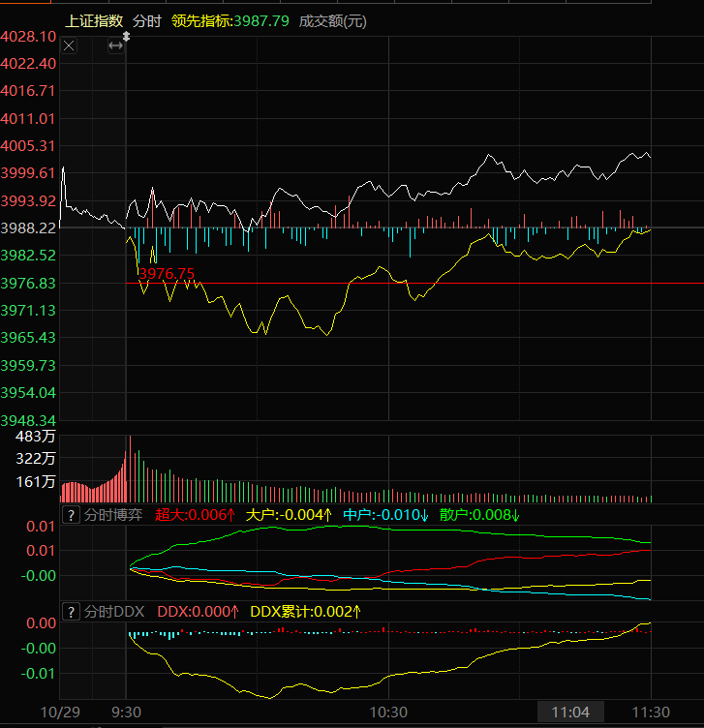
Task: Click the 散户 green legend value
Action: [x=479, y=515]
